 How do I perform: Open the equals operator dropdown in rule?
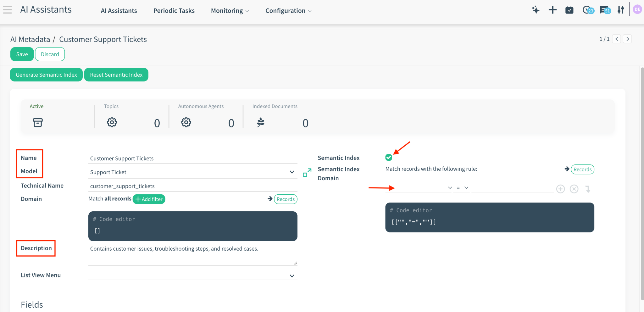point(462,188)
